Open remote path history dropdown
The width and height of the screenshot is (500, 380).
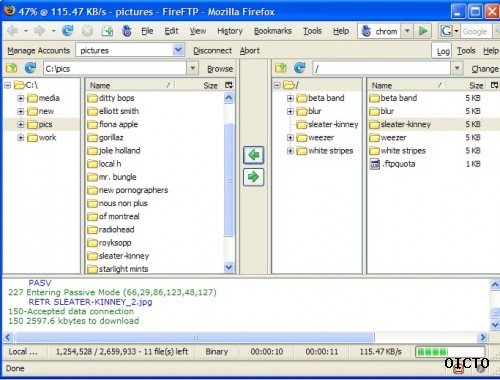(x=457, y=68)
